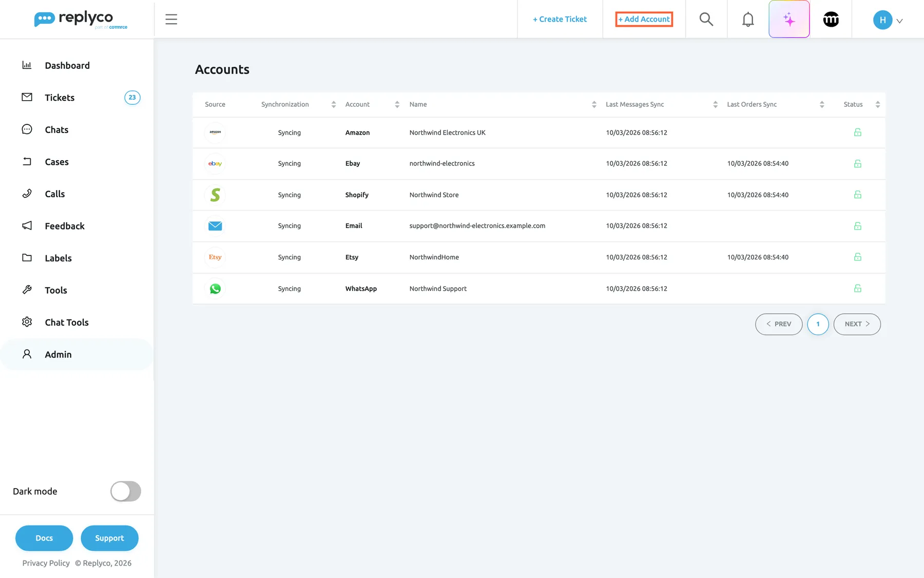Click PREV pagination button
Image resolution: width=924 pixels, height=578 pixels.
(779, 324)
